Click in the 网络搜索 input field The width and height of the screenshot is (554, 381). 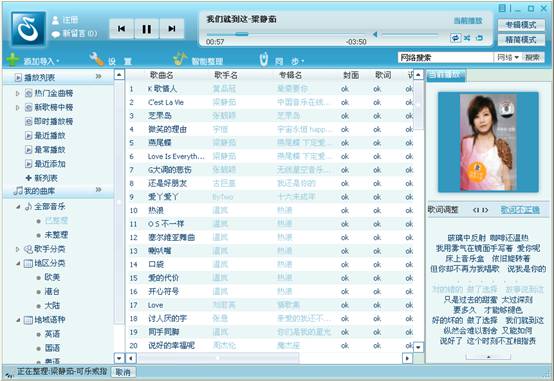[x=445, y=57]
